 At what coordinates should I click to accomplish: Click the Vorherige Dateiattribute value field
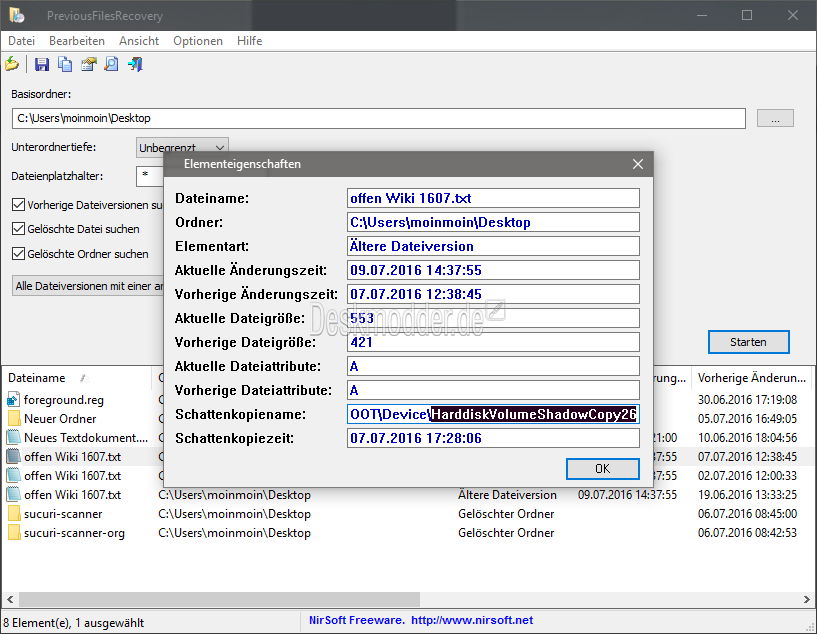coord(493,390)
